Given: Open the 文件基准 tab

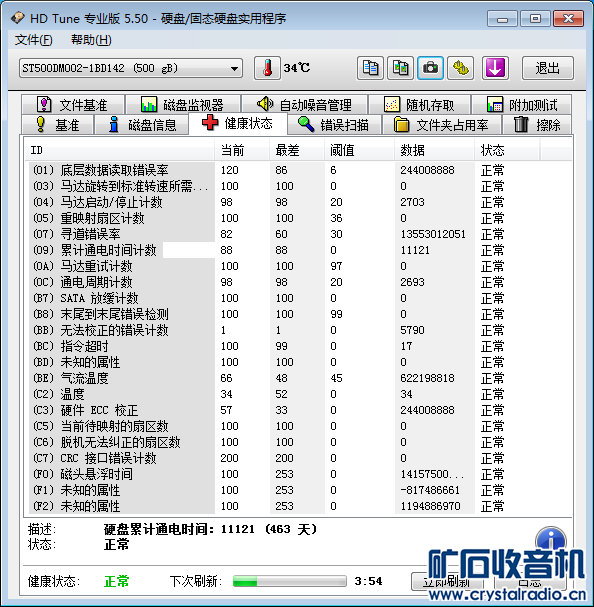Looking at the screenshot, I should (x=73, y=105).
